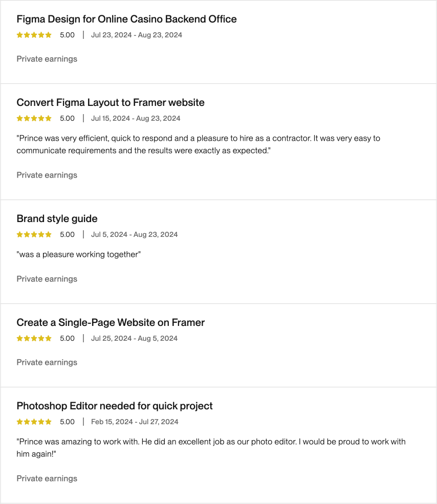Open the Figma Design for Online Casino Backend Office job
Screen dimensions: 437x504
point(126,19)
